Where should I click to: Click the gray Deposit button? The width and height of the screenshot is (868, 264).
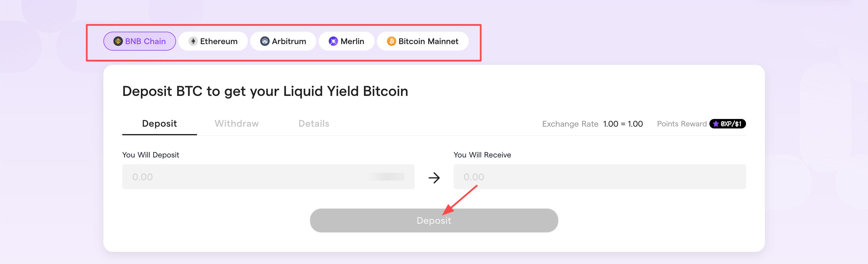(x=434, y=220)
